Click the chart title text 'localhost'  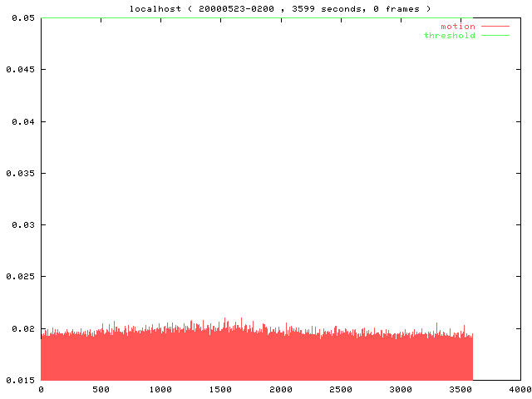click(155, 8)
